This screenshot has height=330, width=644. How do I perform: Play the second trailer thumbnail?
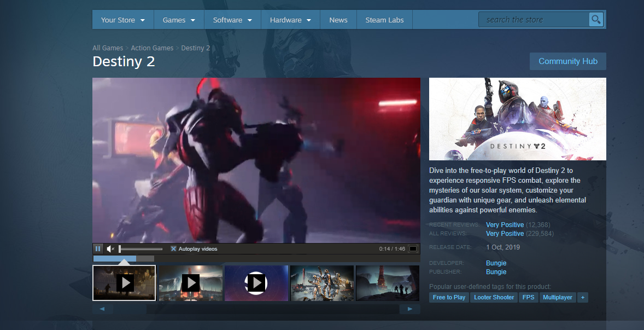pos(191,283)
